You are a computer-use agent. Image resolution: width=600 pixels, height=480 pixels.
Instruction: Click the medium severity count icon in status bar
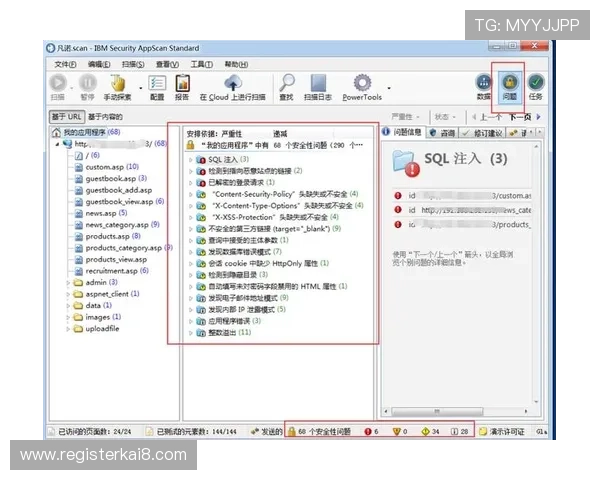coord(396,431)
